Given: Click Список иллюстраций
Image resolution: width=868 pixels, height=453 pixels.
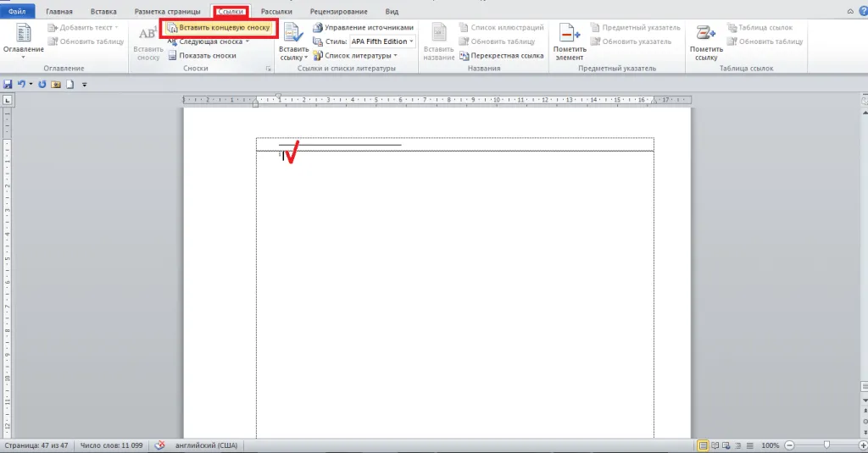Looking at the screenshot, I should (502, 28).
